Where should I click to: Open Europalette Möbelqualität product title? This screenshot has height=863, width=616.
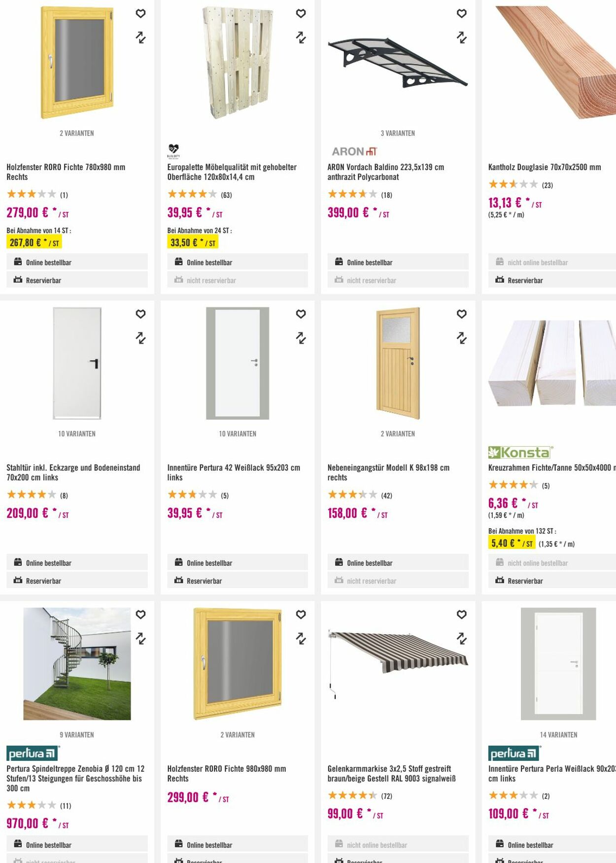click(232, 172)
